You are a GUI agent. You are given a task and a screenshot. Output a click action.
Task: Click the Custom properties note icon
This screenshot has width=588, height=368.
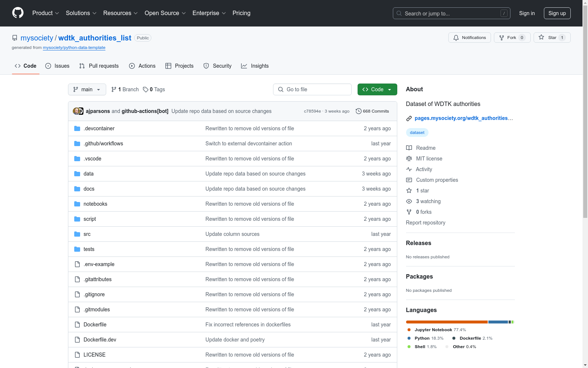pos(409,180)
